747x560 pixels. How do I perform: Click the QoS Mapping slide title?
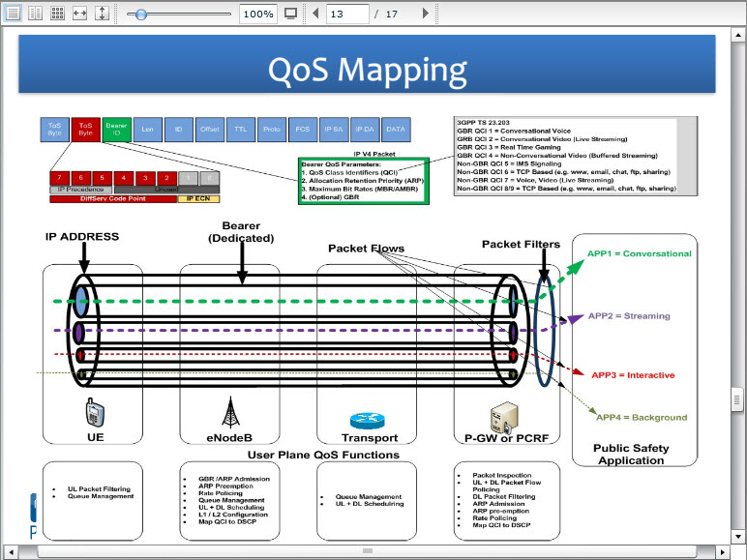[x=368, y=70]
